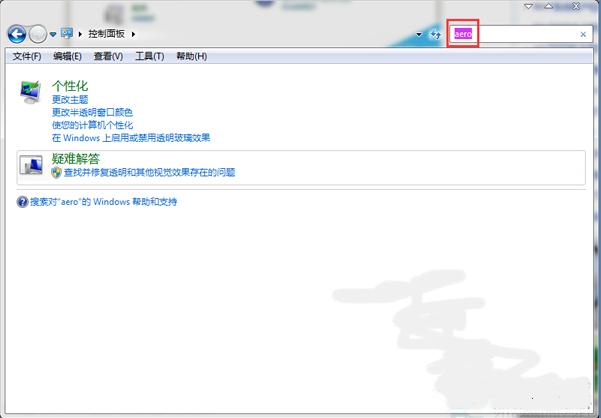
Task: Click the blue help question mark icon
Action: (22, 202)
